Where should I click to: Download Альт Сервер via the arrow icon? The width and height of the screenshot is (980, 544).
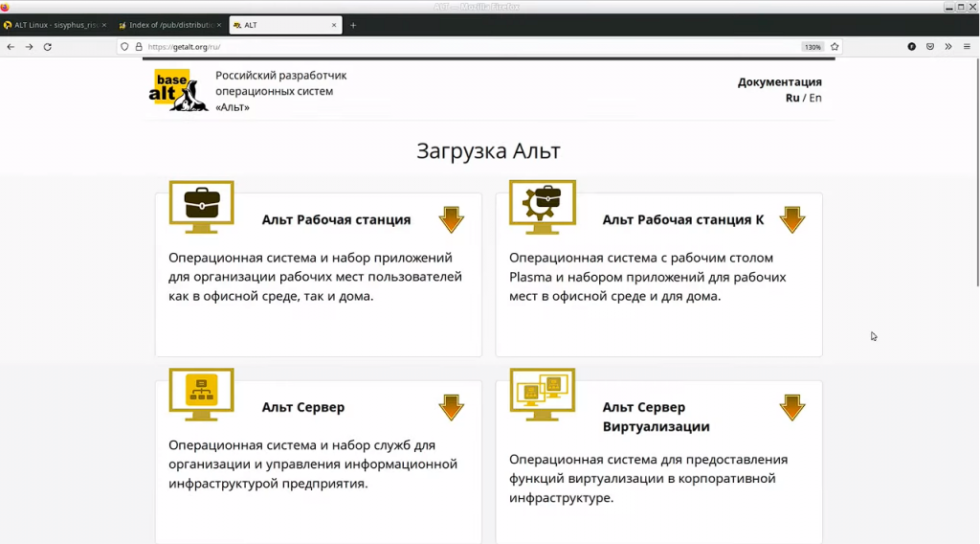coord(452,407)
